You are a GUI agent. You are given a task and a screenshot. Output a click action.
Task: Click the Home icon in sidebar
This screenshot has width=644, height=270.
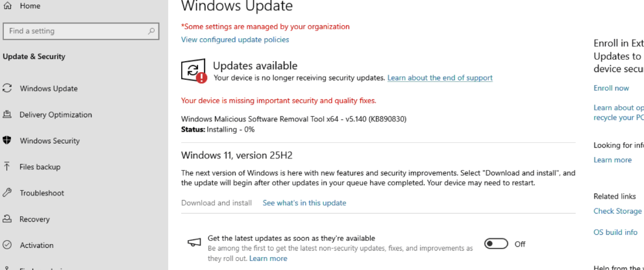(7, 6)
